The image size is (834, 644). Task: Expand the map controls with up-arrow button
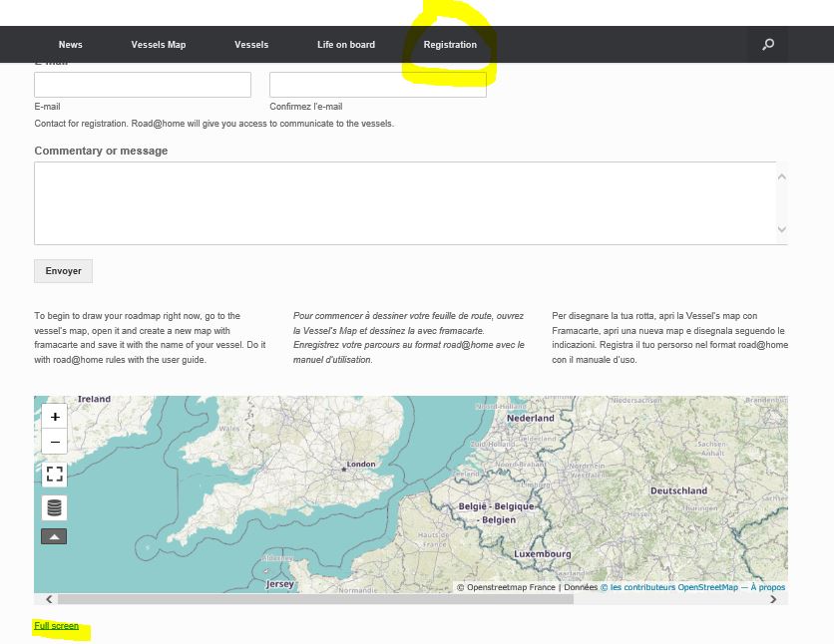coord(54,536)
